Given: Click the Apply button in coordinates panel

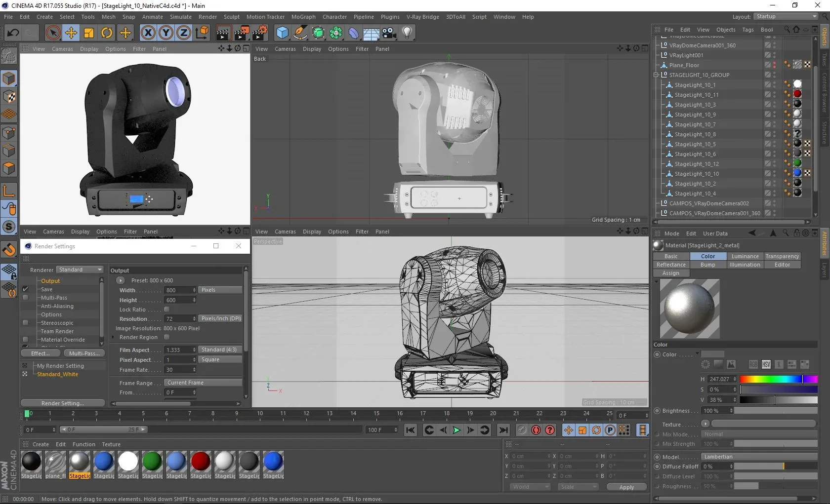Looking at the screenshot, I should (626, 487).
